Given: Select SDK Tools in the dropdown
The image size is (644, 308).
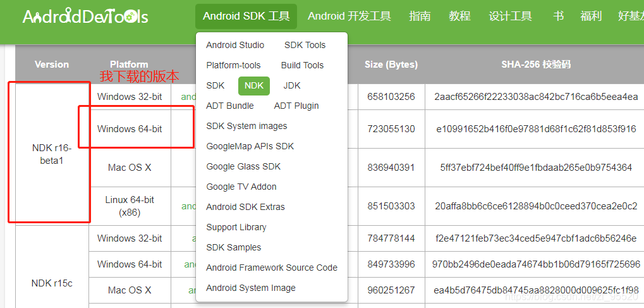Looking at the screenshot, I should point(305,46).
